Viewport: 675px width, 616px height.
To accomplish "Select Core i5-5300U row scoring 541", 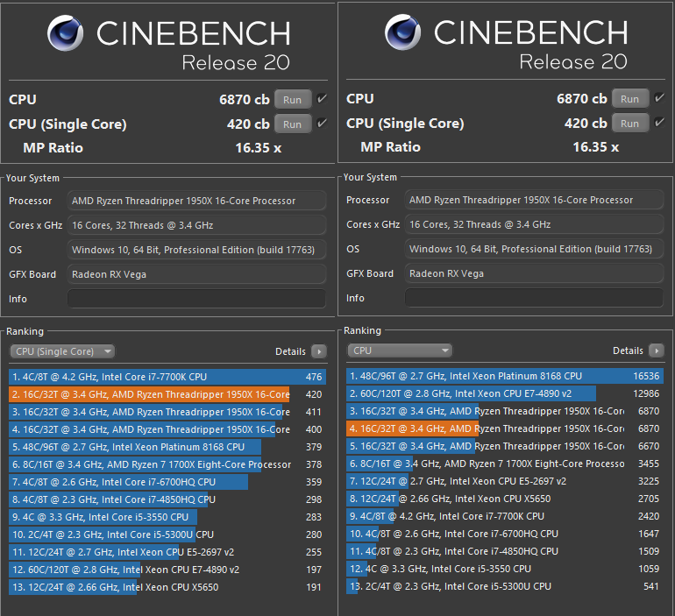I will pyautogui.click(x=505, y=586).
